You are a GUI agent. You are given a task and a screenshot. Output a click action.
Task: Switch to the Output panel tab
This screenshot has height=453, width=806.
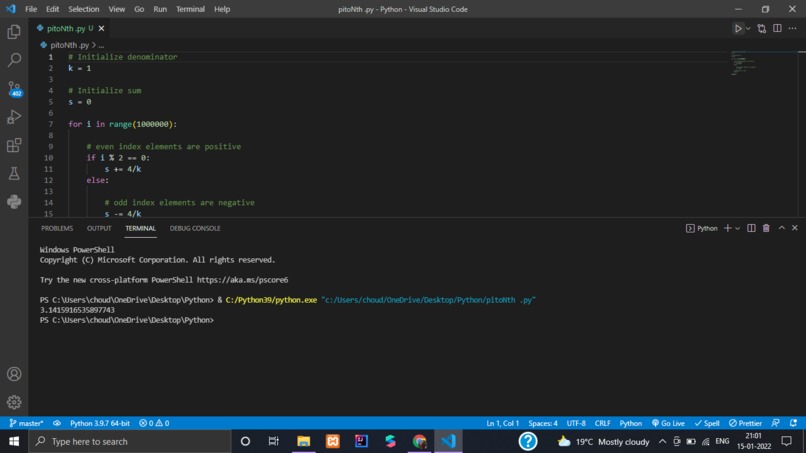[x=99, y=228]
